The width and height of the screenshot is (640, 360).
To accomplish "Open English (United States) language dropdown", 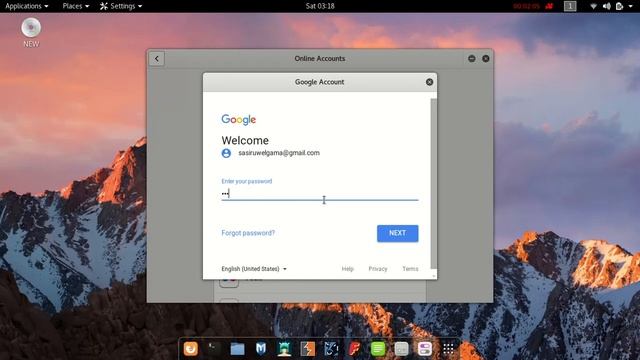I will [x=254, y=269].
